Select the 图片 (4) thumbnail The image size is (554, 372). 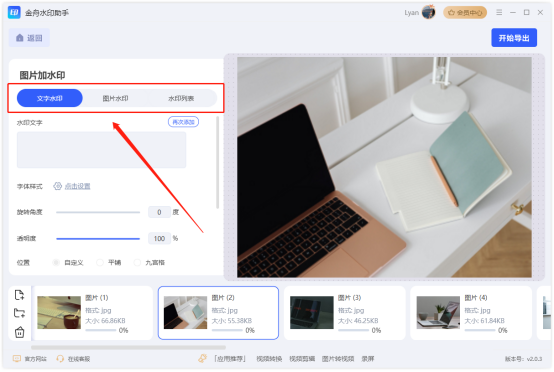point(438,313)
